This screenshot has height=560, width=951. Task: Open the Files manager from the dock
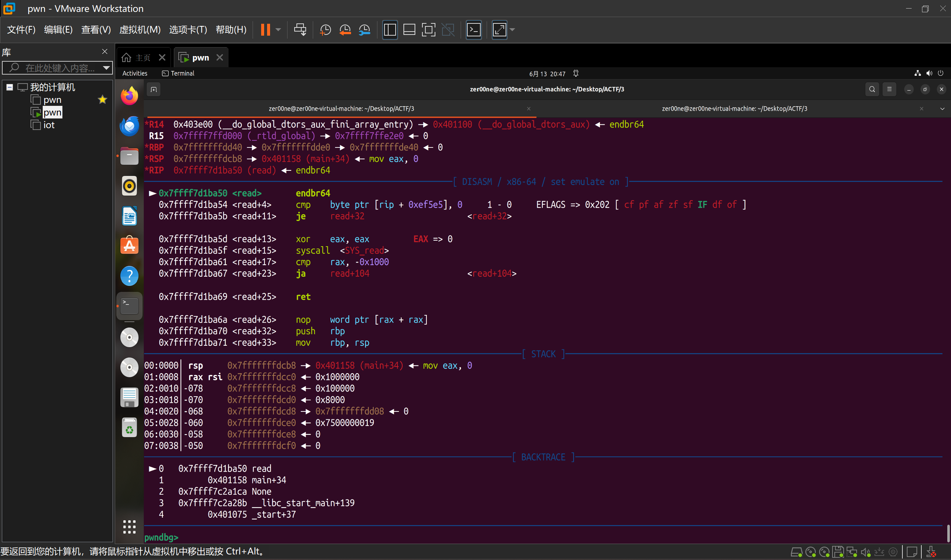click(x=129, y=156)
